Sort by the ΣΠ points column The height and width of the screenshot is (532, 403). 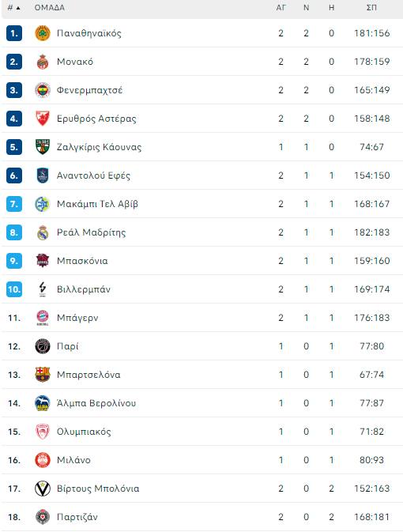point(372,8)
